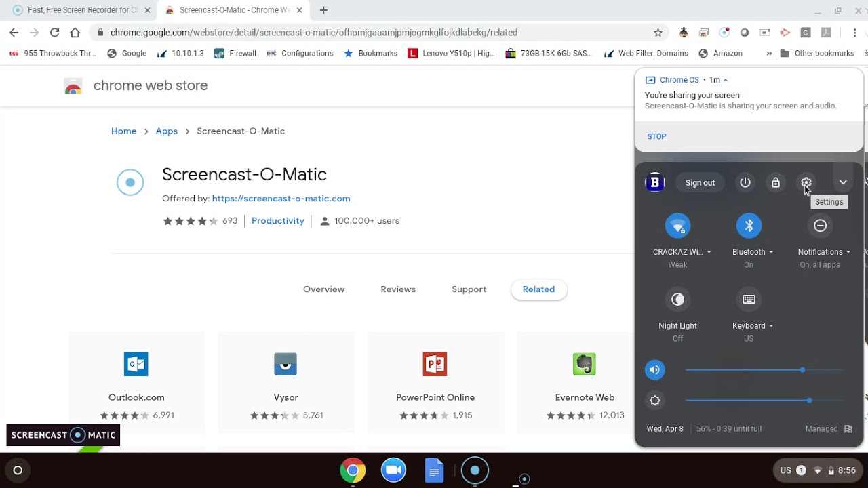This screenshot has width=868, height=488.
Task: Toggle Do Not Disturb notifications icon
Action: pos(820,226)
